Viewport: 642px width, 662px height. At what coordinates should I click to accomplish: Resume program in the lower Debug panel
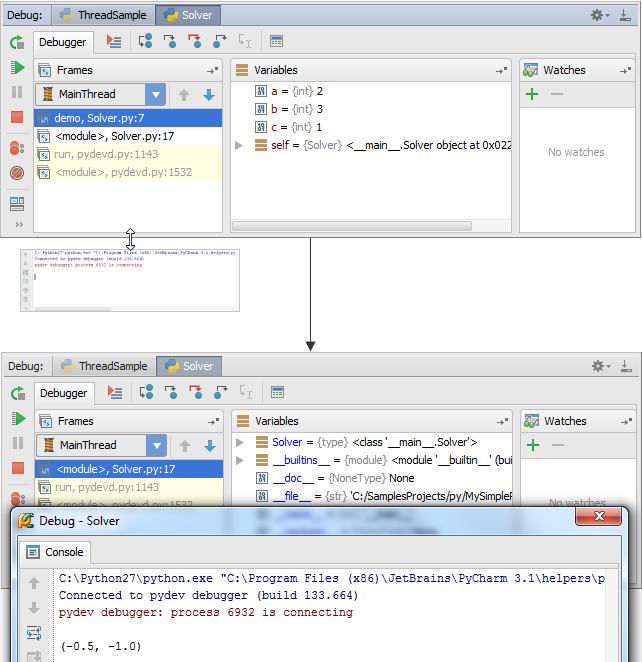tap(18, 418)
